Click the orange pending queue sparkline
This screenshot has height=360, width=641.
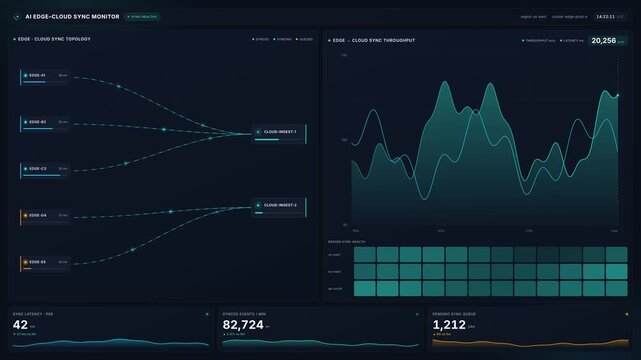(531, 343)
